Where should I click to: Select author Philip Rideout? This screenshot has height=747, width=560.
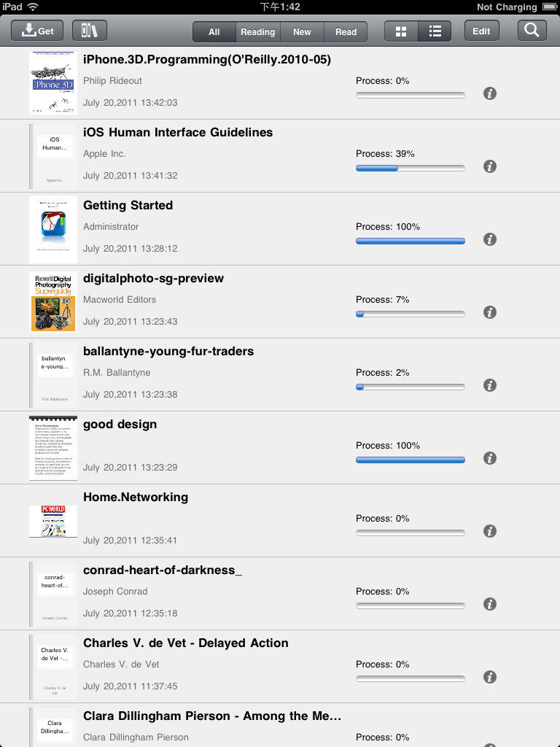coord(112,80)
